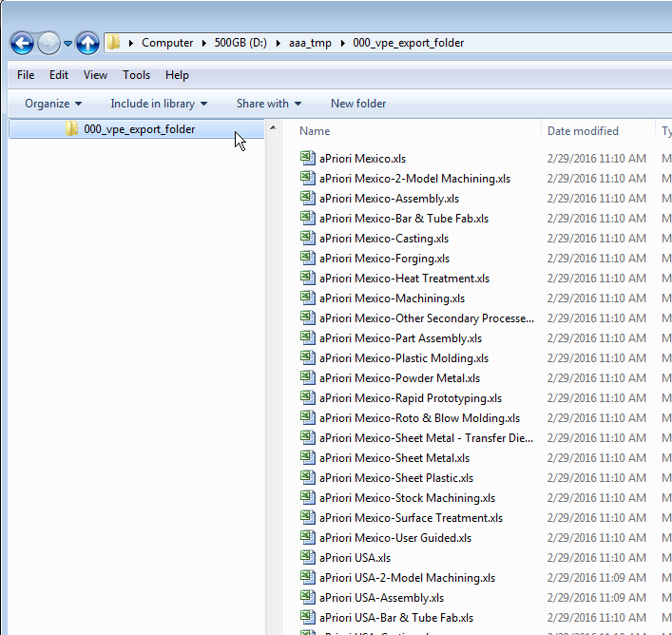Open the Edit menu
This screenshot has width=672, height=635.
pyautogui.click(x=59, y=75)
